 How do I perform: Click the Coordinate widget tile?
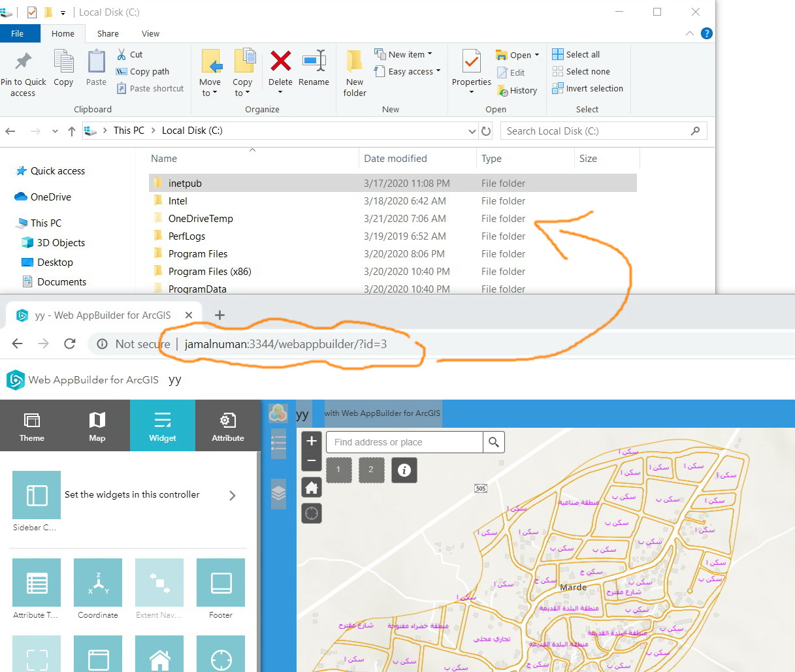tap(98, 583)
